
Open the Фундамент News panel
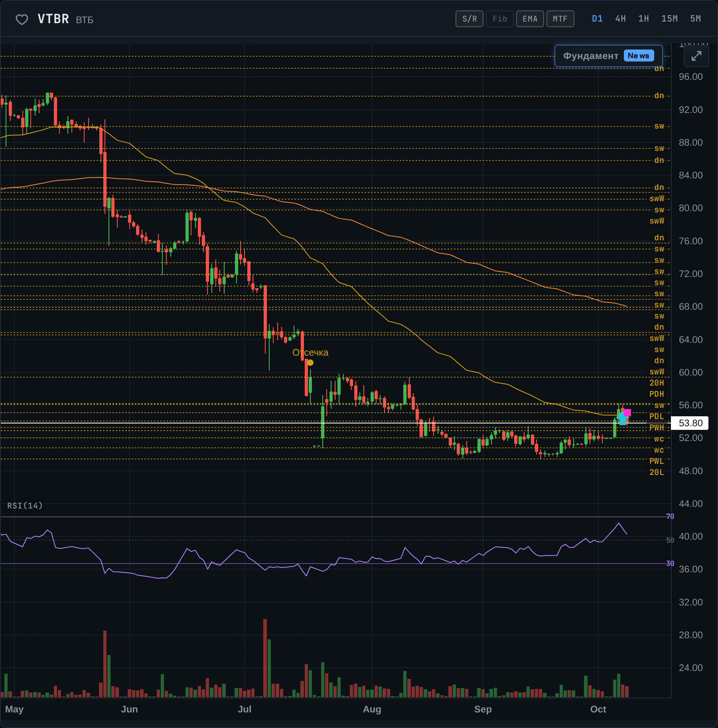(x=609, y=56)
